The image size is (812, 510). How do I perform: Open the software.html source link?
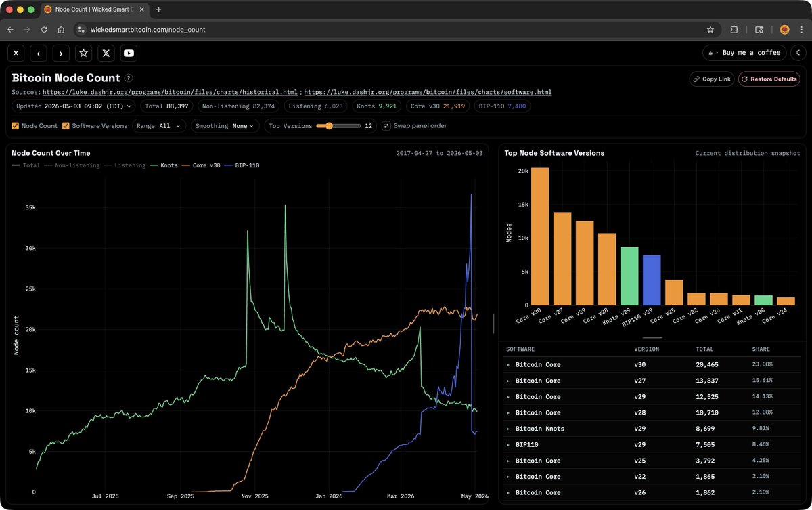[428, 92]
